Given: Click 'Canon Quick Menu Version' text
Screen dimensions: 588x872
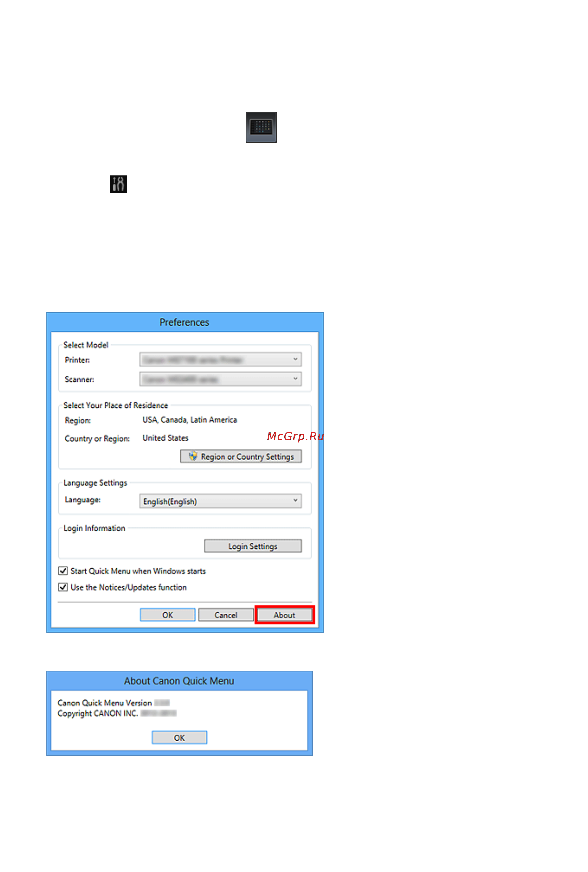Looking at the screenshot, I should point(105,703).
